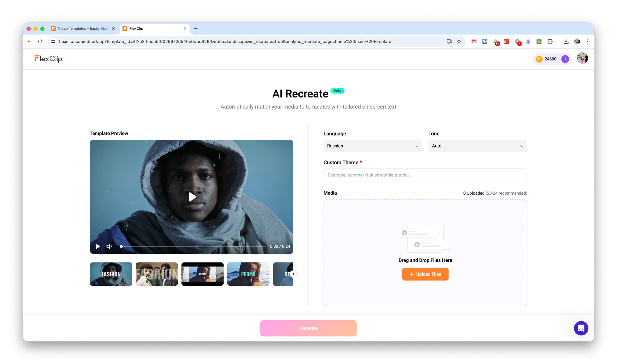Click the Custom Theme text field

pos(425,175)
